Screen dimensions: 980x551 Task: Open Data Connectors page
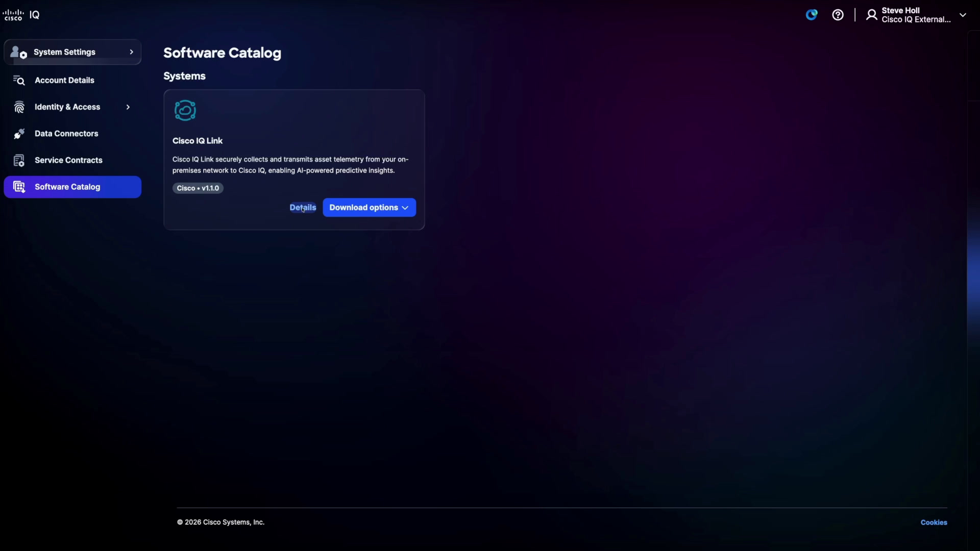(72, 134)
